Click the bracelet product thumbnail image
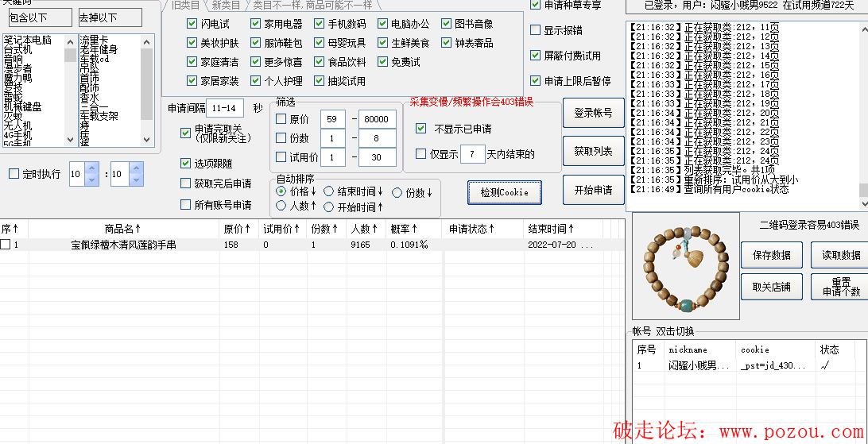The width and height of the screenshot is (868, 444). (686, 266)
